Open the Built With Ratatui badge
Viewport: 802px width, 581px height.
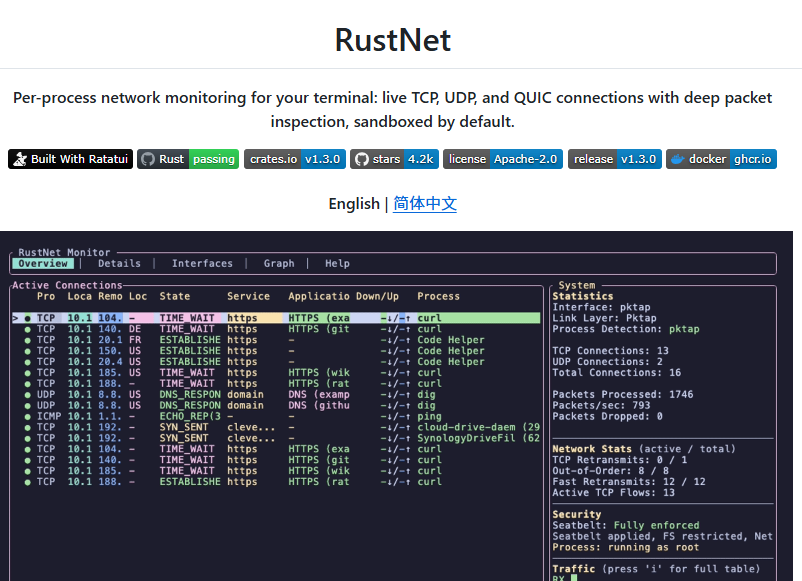point(71,159)
